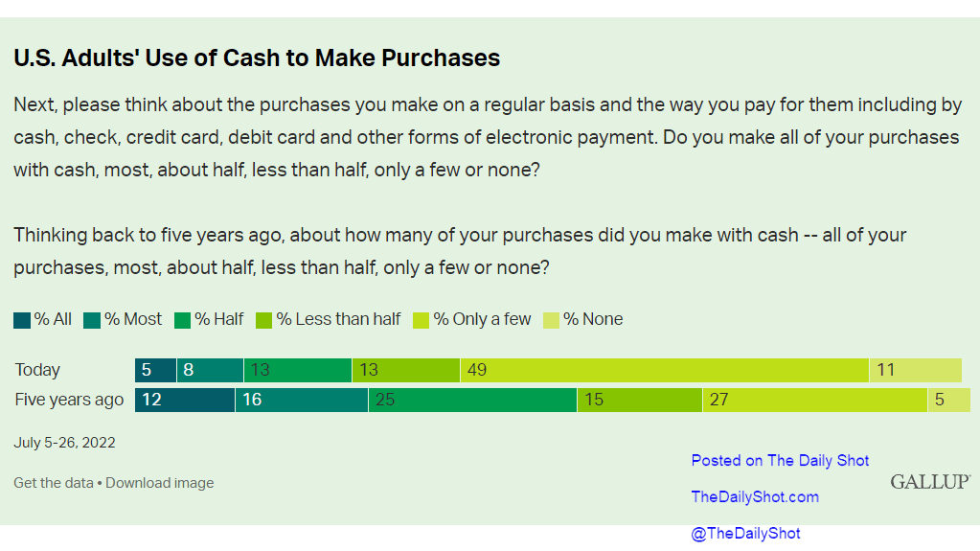The image size is (980, 551).
Task: Click the 'Five years ago' row label
Action: point(69,400)
